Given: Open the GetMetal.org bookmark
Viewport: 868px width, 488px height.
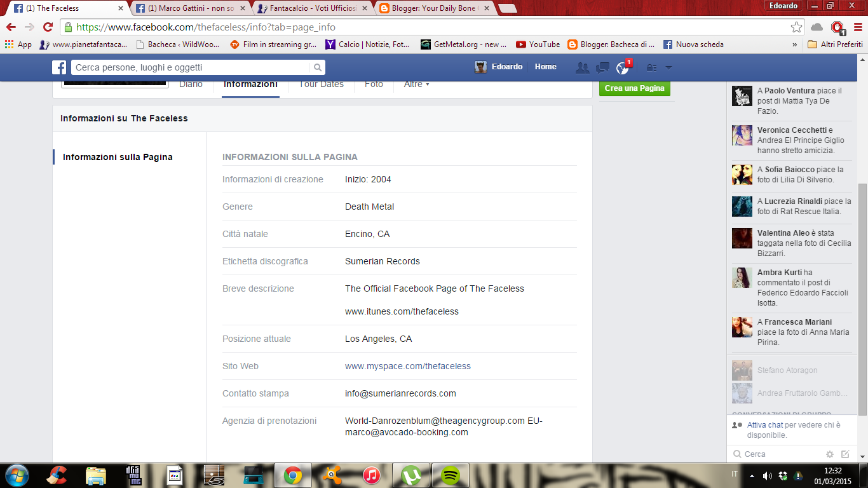Looking at the screenshot, I should coord(464,44).
